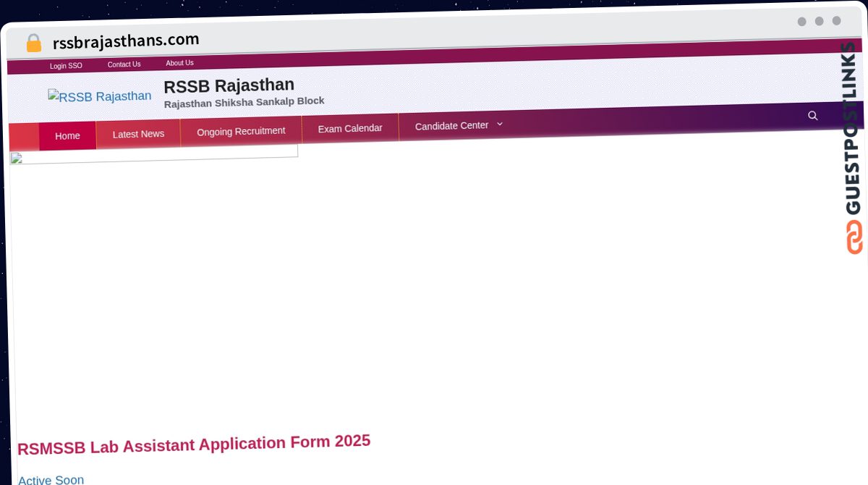Click the search magnifier icon in navigation bar
The height and width of the screenshot is (485, 868).
[x=812, y=116]
